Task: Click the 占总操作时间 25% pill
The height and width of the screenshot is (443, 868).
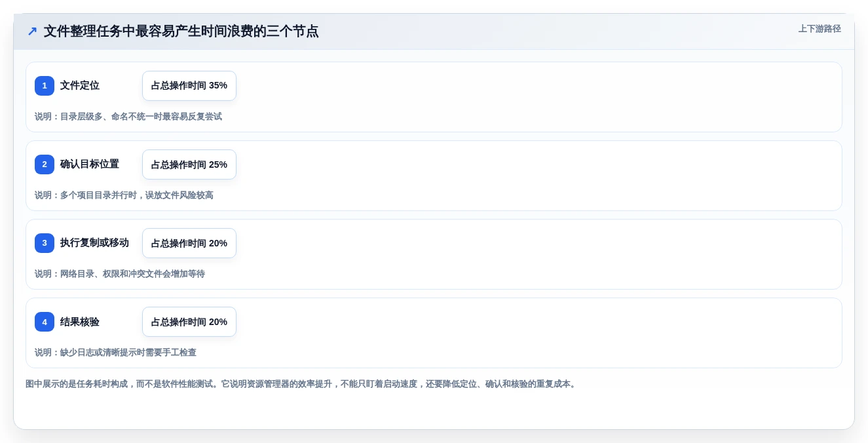Action: [189, 164]
